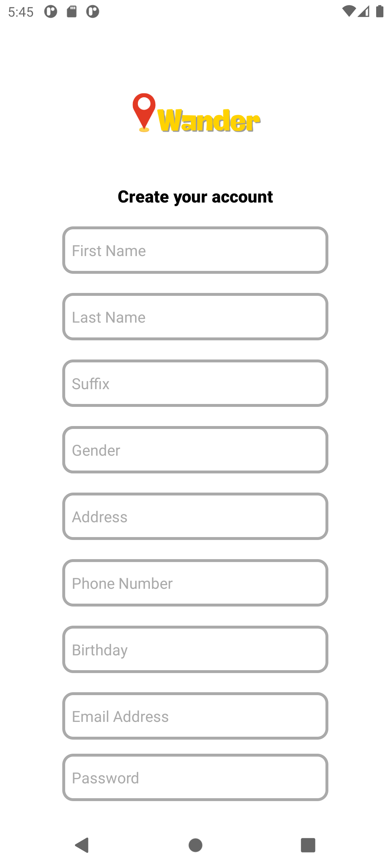The height and width of the screenshot is (868, 391).
Task: Open the Gender field
Action: click(x=195, y=450)
